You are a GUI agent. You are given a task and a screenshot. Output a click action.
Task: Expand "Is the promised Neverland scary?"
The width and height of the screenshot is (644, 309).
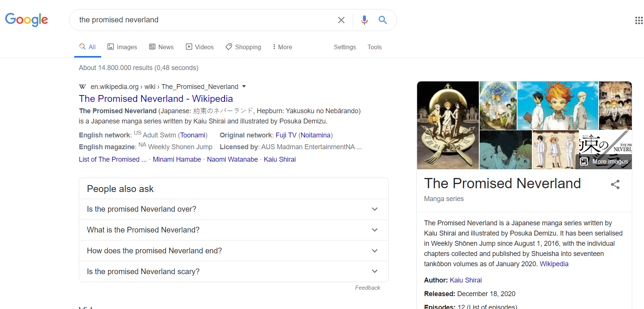tap(234, 272)
